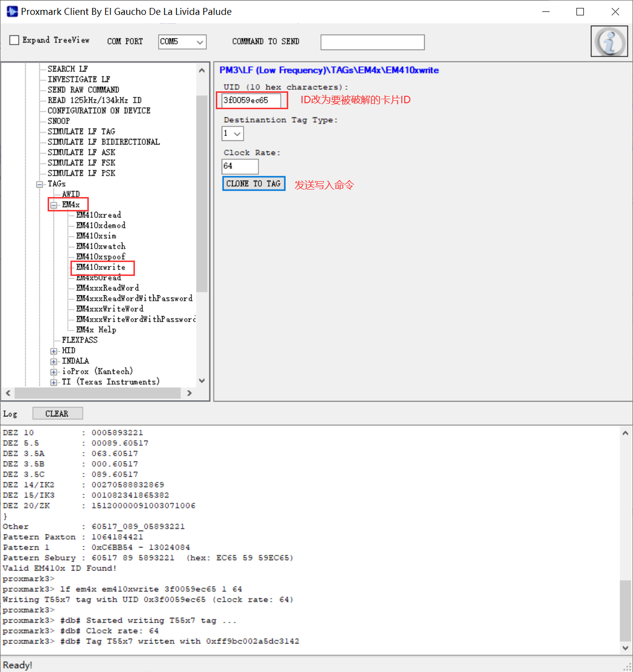Click the Proxmark app title icon

12,11
